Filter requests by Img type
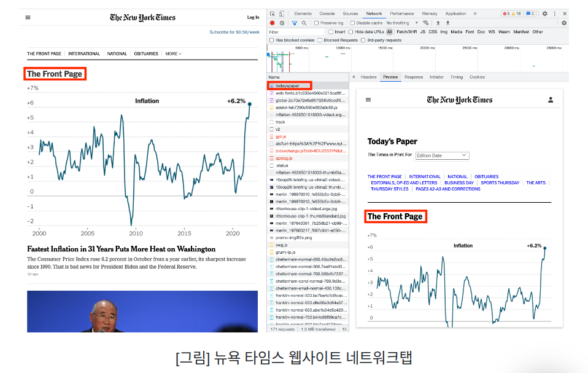This screenshot has height=373, width=588. click(x=444, y=32)
